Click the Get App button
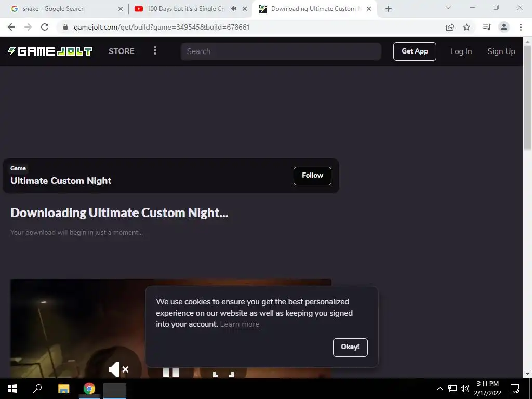532x399 pixels. pos(415,51)
